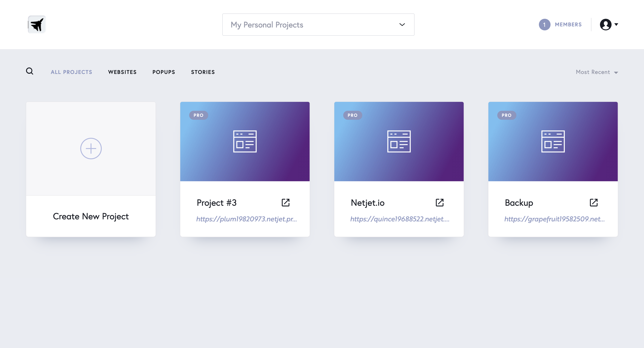Click the user avatar icon
The height and width of the screenshot is (348, 644).
coord(606,24)
